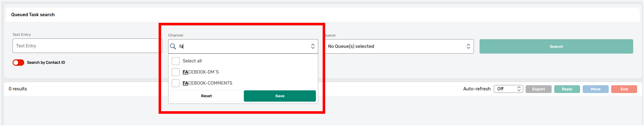Click the Reply button
The image size is (644, 126).
[x=567, y=89]
